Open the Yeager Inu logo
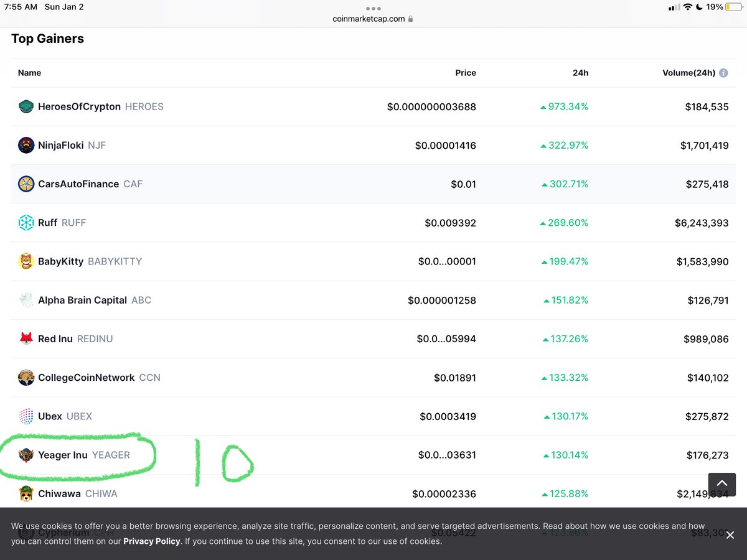The height and width of the screenshot is (560, 747). (26, 455)
